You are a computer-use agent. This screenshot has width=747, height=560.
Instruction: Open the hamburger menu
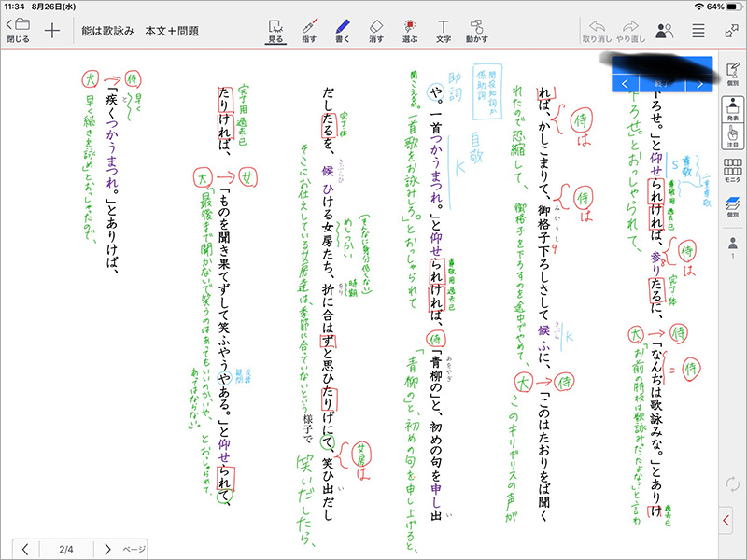tap(698, 31)
